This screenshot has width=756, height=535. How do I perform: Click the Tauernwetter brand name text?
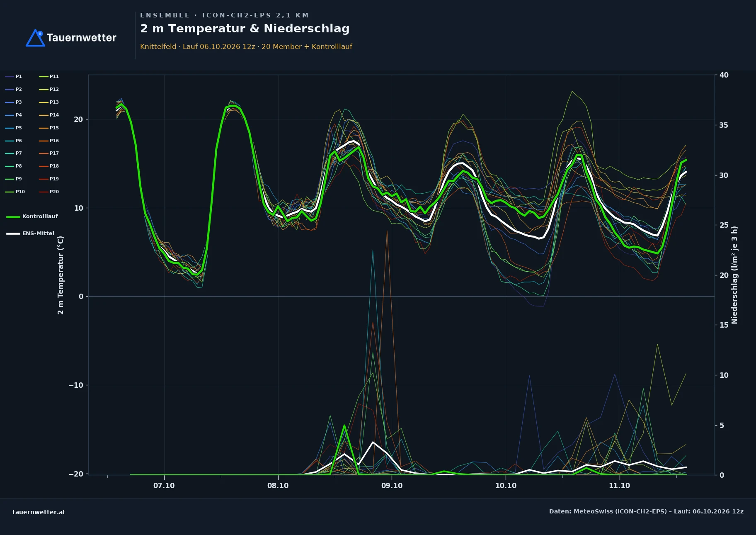[x=82, y=38]
